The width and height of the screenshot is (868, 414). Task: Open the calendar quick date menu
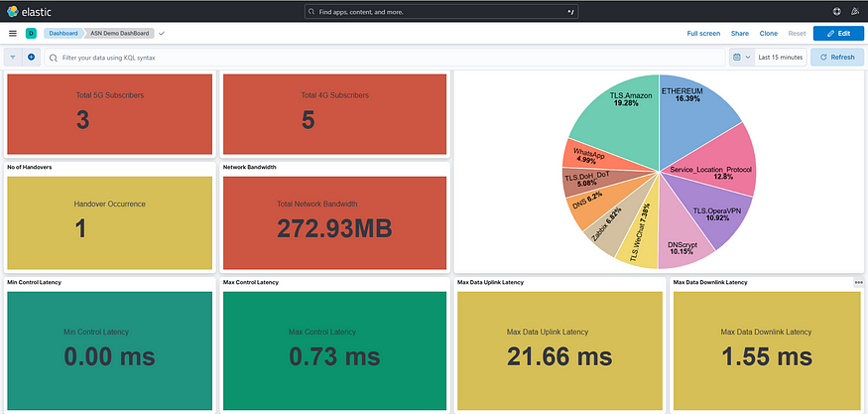pyautogui.click(x=742, y=57)
